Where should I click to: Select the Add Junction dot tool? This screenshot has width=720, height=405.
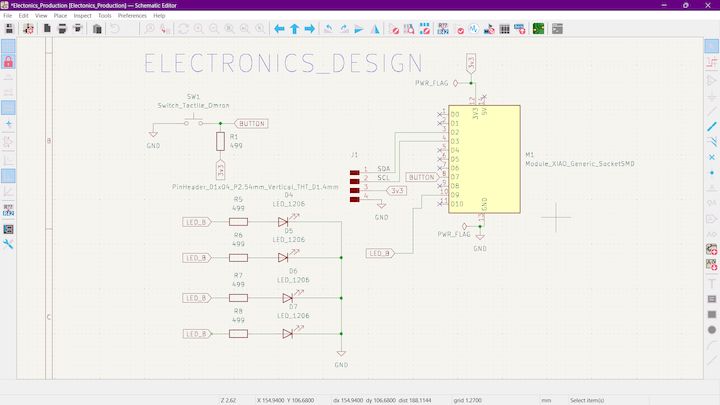712,173
